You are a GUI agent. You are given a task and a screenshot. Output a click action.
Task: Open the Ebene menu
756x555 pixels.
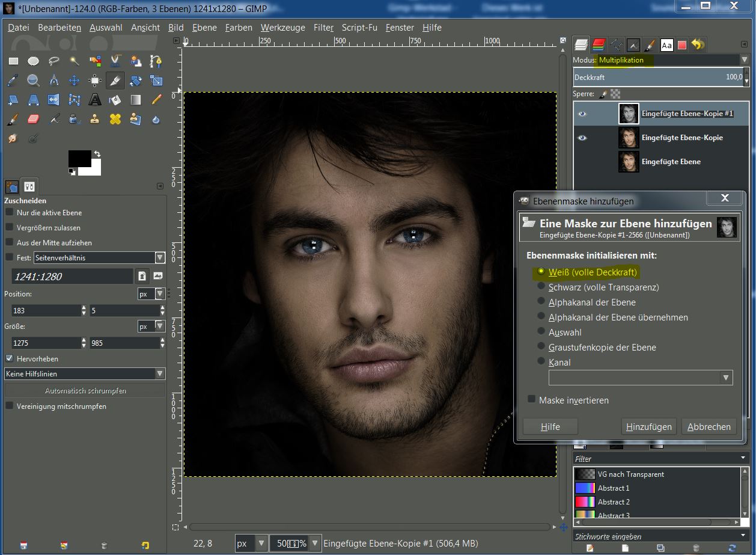(204, 28)
